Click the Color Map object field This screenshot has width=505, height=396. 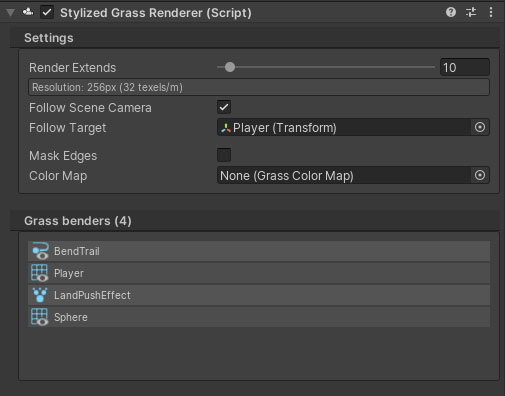(344, 175)
